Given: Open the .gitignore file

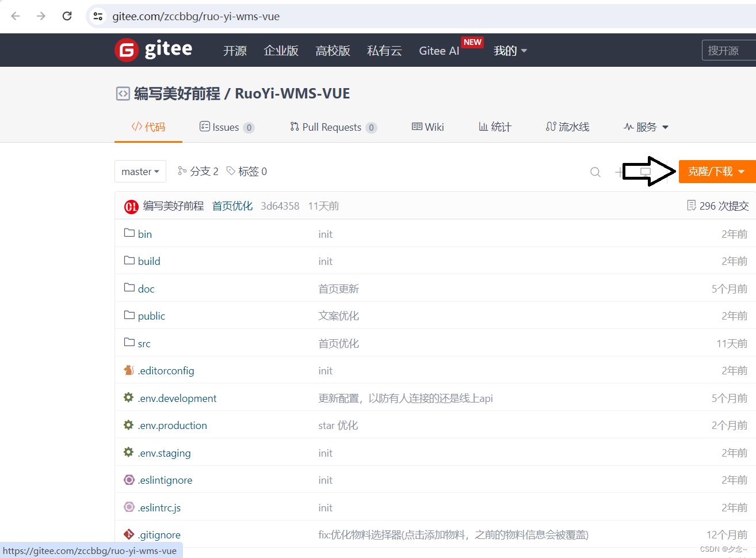Looking at the screenshot, I should point(159,534).
